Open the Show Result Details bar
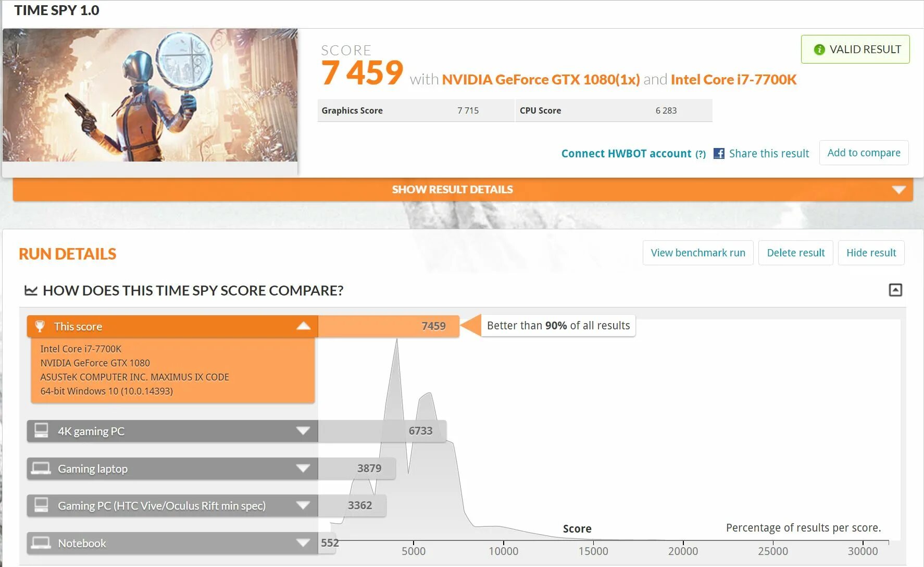This screenshot has width=924, height=567. pos(463,189)
